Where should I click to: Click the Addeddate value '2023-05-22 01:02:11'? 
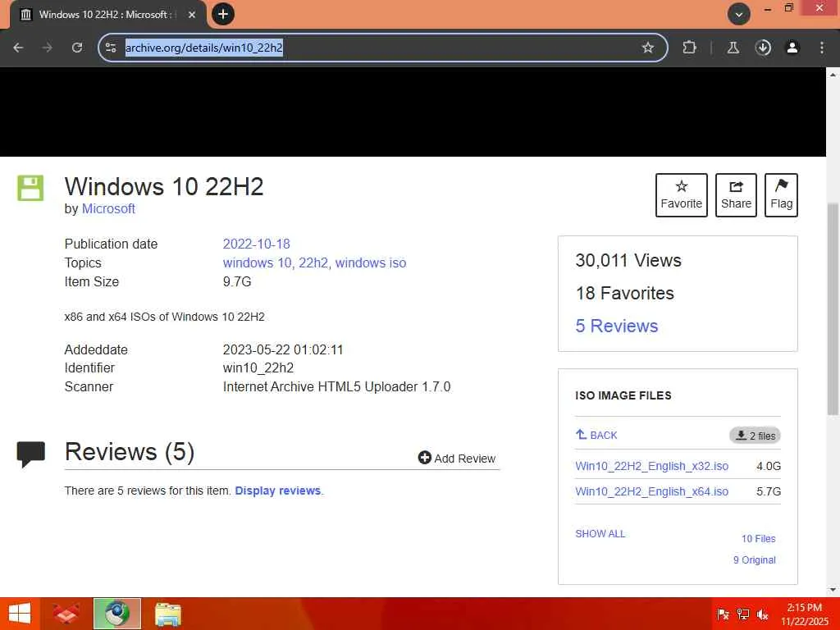point(283,349)
